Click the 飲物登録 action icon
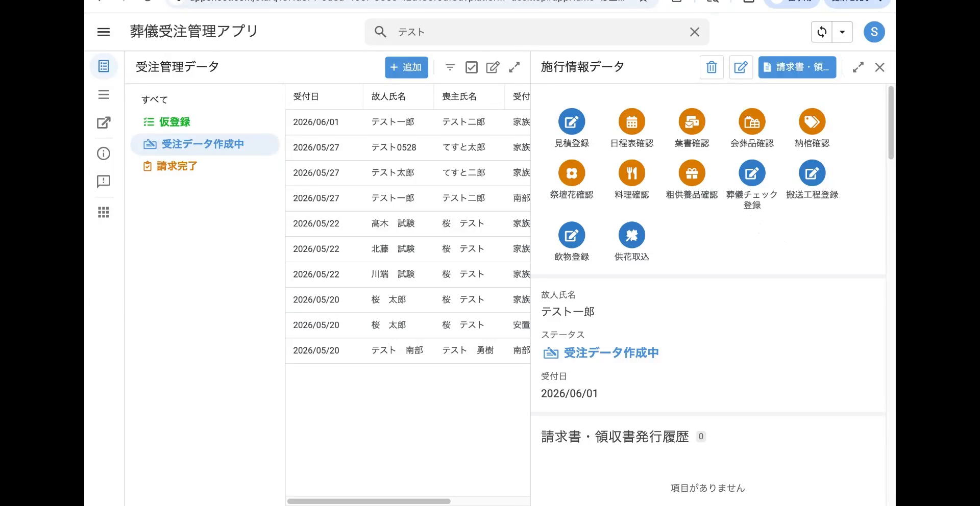 click(x=572, y=235)
